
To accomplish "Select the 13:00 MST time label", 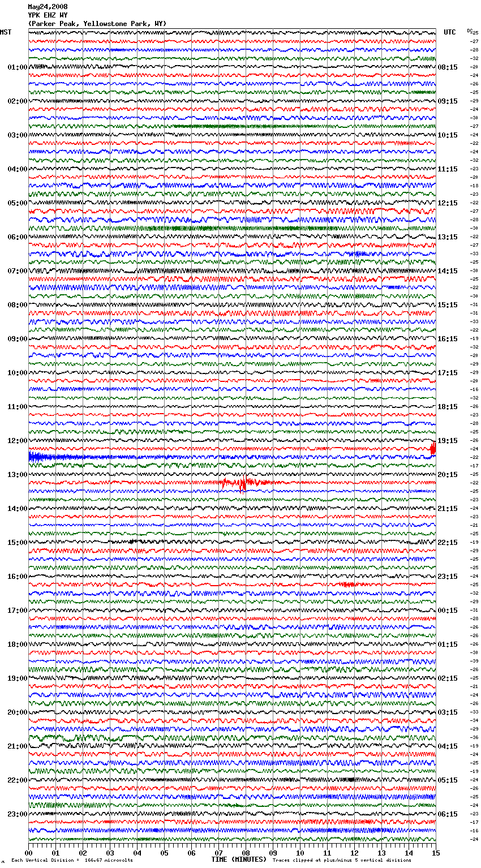I will 18,475.
